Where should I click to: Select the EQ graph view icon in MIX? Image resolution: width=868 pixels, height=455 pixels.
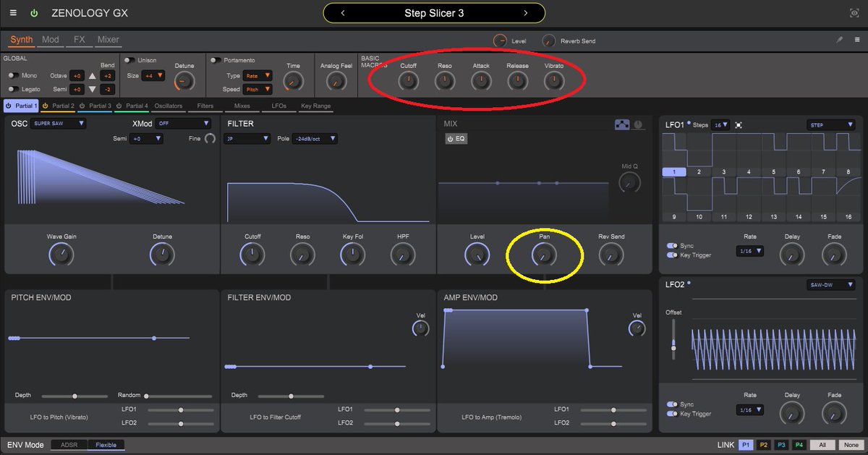point(622,124)
